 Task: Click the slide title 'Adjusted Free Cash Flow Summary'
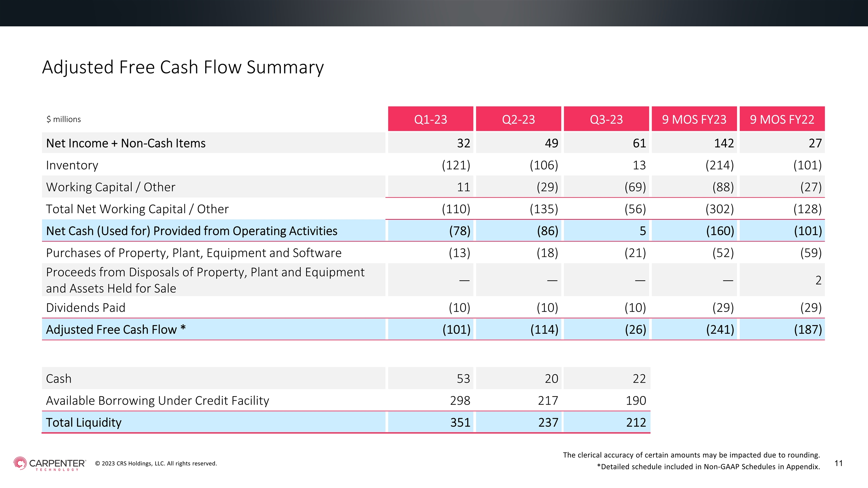pos(183,67)
